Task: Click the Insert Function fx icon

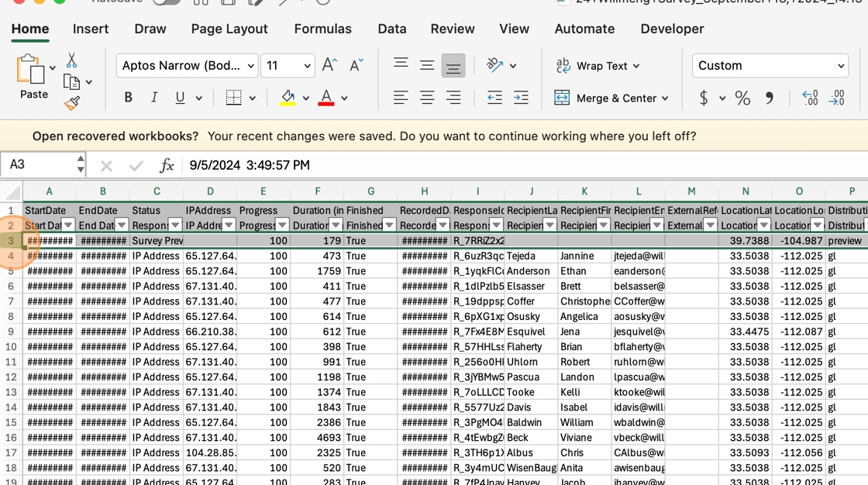Action: coord(167,165)
